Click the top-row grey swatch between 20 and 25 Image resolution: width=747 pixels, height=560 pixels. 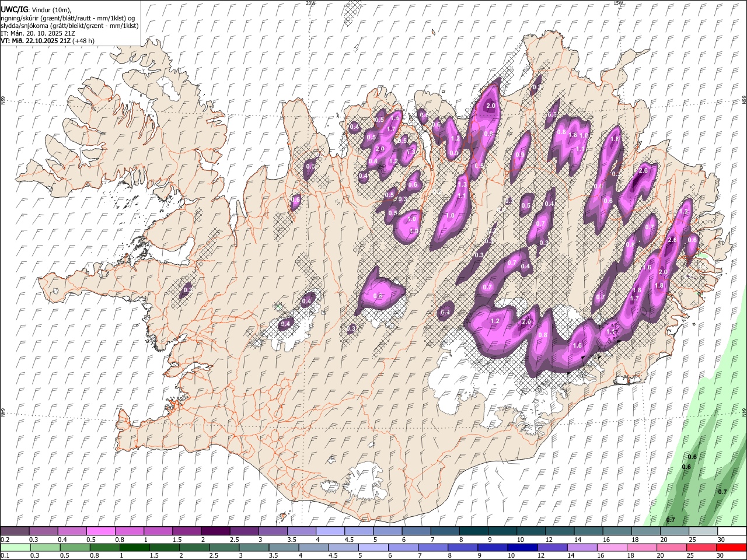(675, 531)
